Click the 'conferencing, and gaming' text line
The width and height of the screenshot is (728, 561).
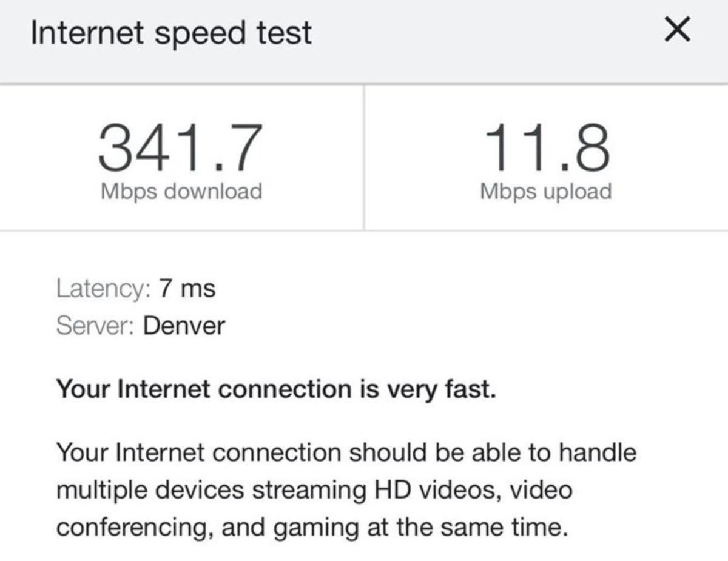(312, 528)
